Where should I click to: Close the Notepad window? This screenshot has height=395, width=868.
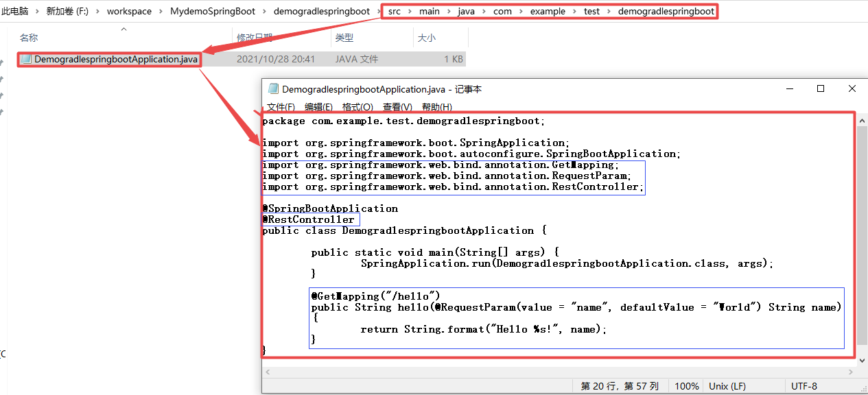coord(852,89)
